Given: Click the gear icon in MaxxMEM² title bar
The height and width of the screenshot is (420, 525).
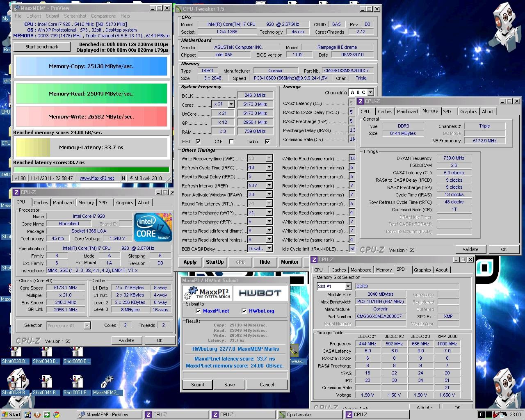Looking at the screenshot, I should tap(16, 8).
